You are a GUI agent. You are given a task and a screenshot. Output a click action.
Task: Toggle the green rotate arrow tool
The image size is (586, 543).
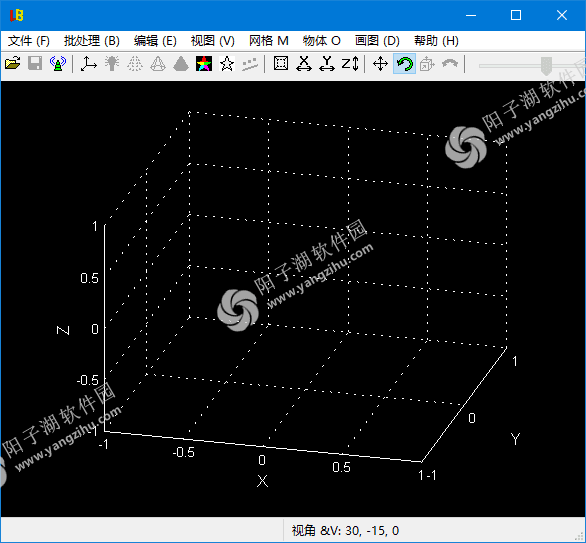pos(404,64)
